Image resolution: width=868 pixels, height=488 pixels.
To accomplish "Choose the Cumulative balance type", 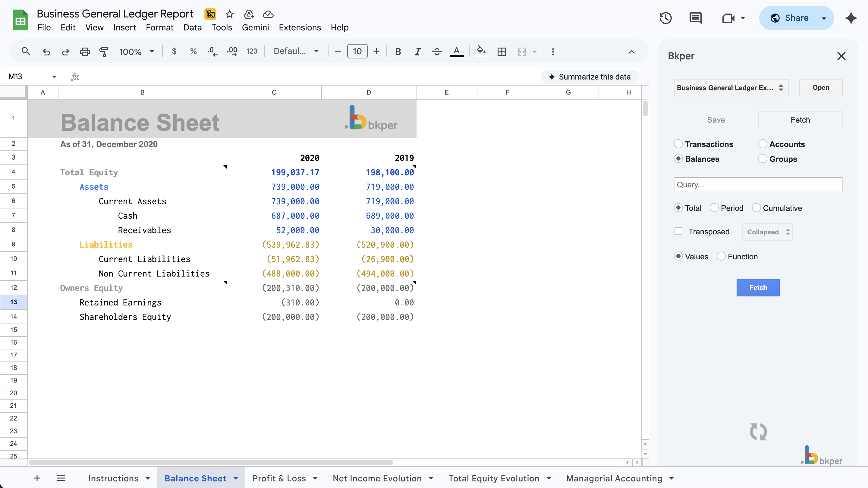I will [756, 208].
